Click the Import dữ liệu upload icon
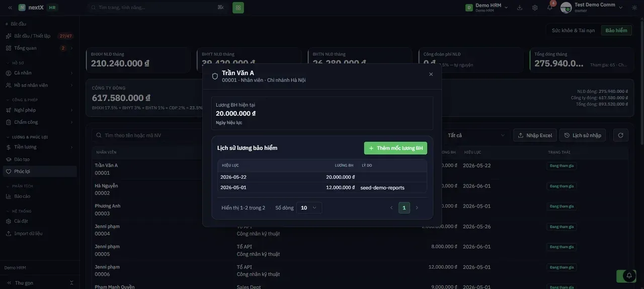 9,233
